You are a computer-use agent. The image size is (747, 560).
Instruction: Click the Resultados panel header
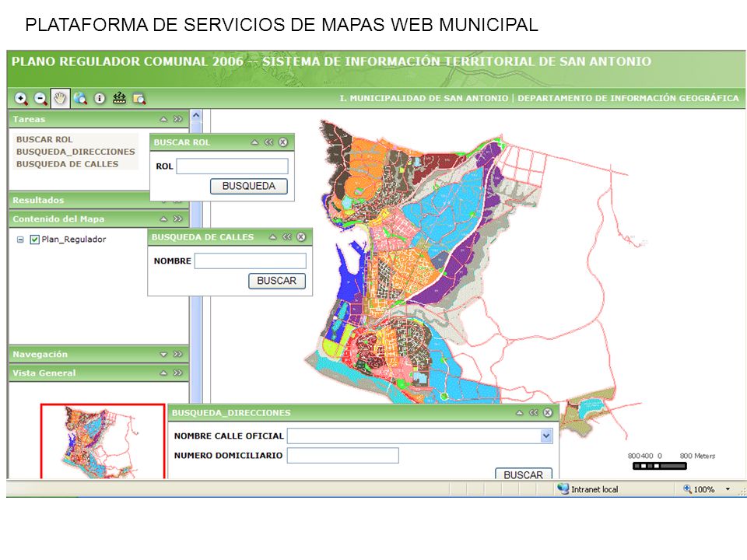coord(79,200)
